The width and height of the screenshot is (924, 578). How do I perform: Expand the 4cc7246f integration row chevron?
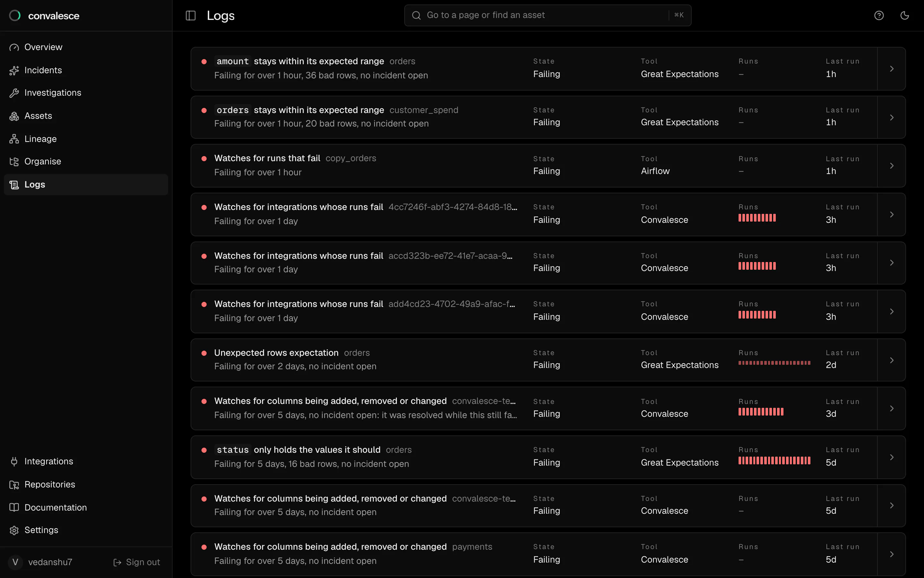892,215
